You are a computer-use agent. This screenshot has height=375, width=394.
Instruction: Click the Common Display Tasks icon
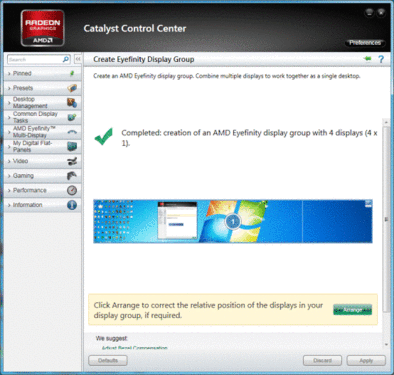72,117
